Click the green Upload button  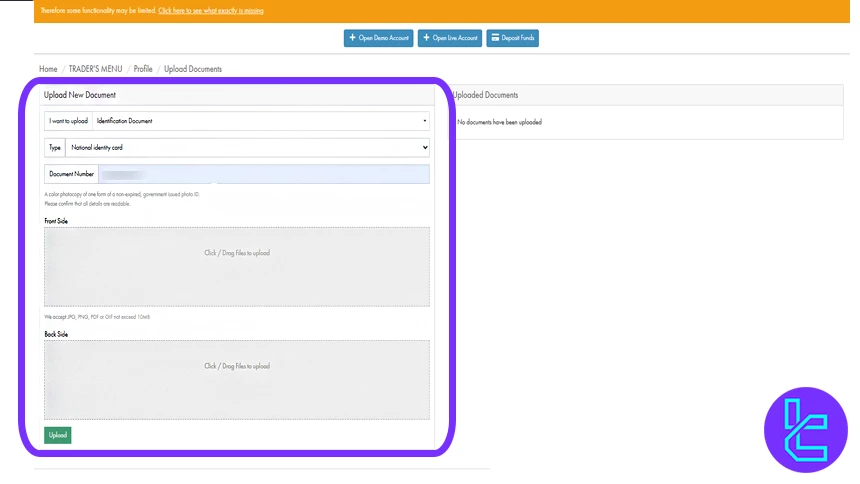58,435
